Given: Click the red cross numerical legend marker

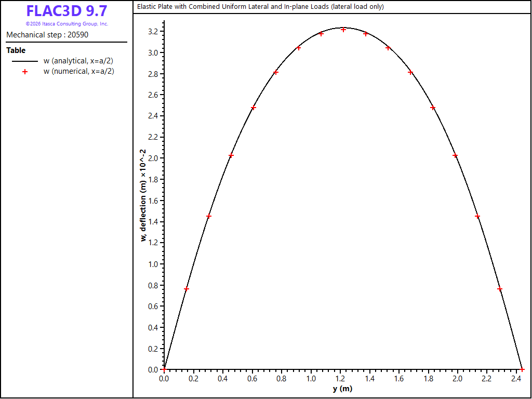Looking at the screenshot, I should pos(25,72).
